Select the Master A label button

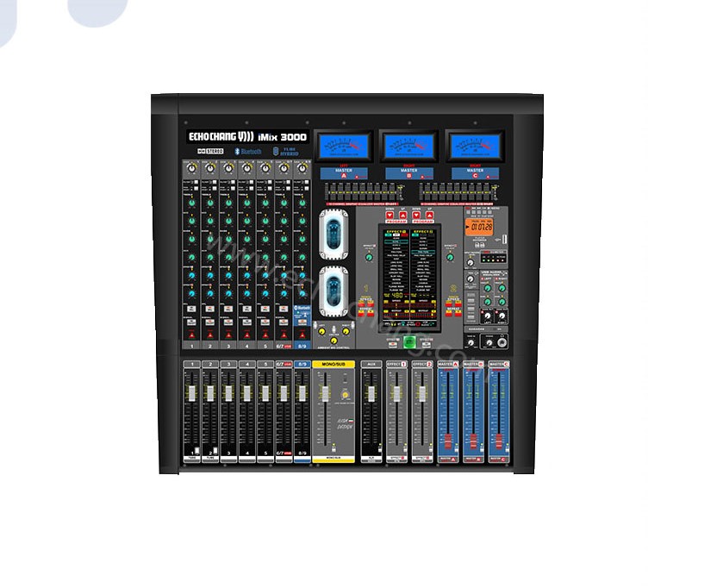(x=344, y=173)
